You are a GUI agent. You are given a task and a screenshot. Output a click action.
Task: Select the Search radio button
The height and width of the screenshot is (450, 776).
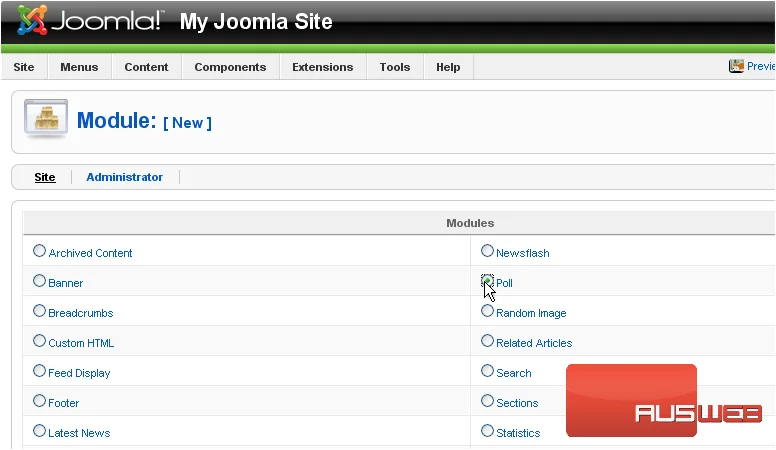487,371
